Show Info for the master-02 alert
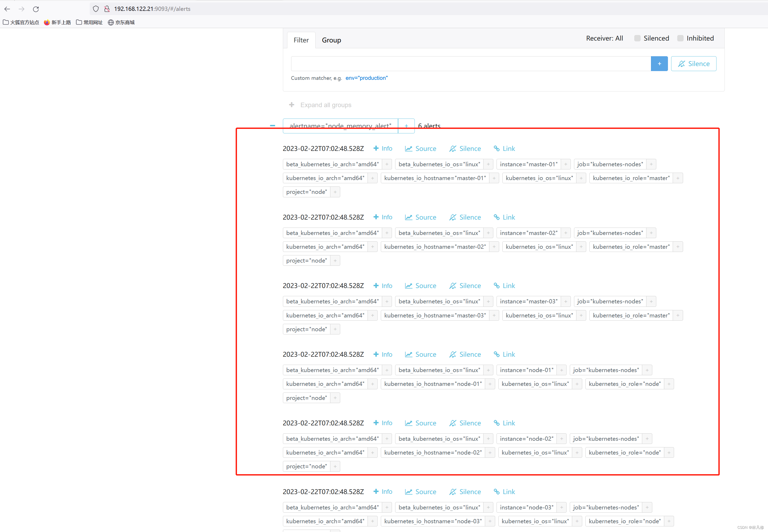 (382, 217)
